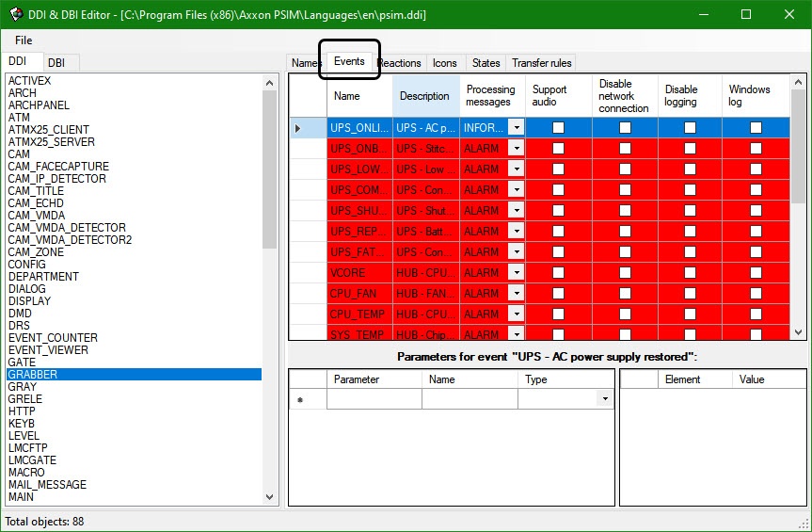This screenshot has width=812, height=532.
Task: Switch to the Transfer rules tab
Action: (x=541, y=63)
